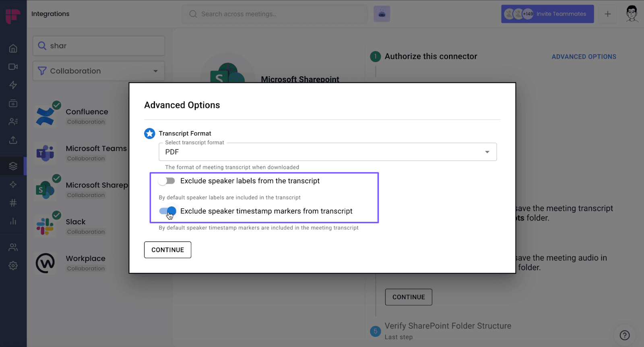Click the Microsoft SharePoint list logo
Image resolution: width=644 pixels, height=347 pixels.
click(x=45, y=190)
